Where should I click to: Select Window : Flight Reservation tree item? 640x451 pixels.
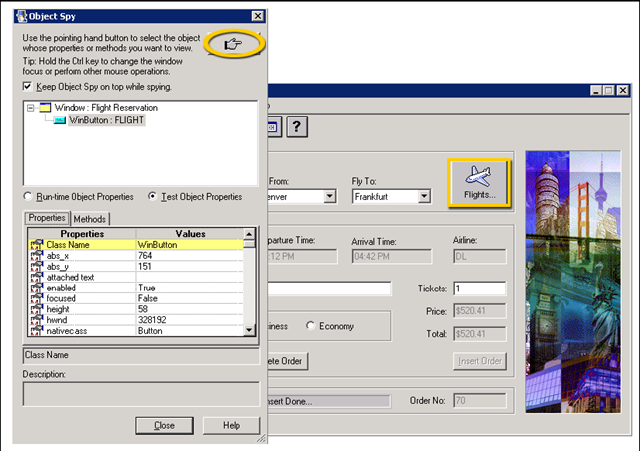106,108
